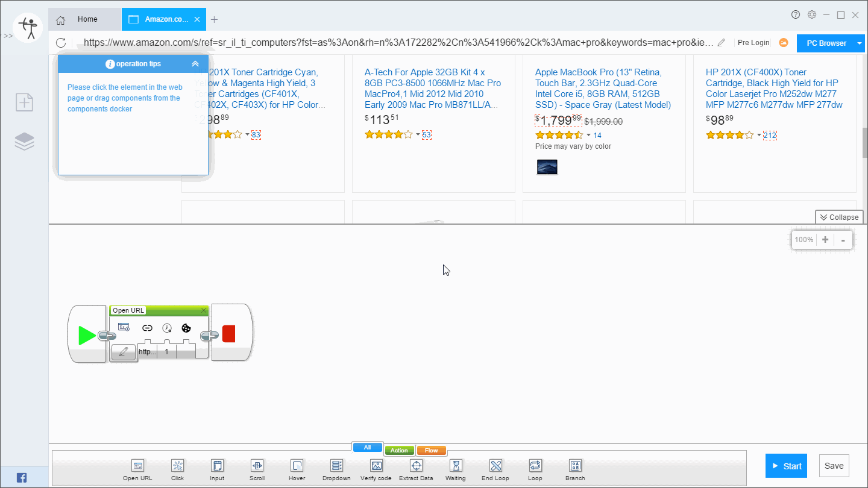
Task: Open the PC Browser dropdown
Action: point(859,43)
